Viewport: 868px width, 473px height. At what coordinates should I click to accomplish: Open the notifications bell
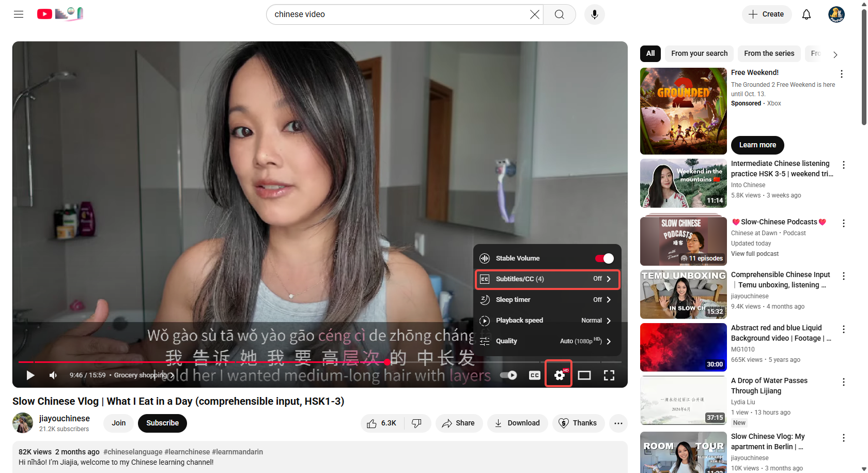click(806, 14)
